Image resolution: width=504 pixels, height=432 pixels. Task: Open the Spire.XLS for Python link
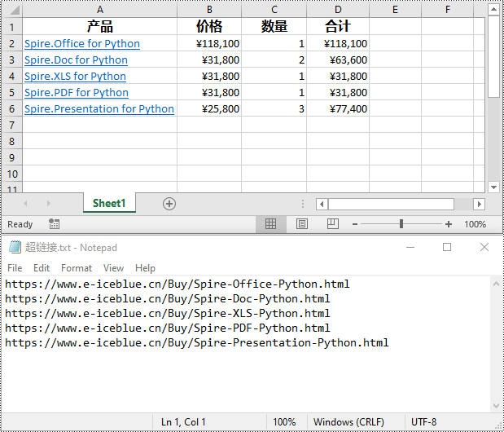tap(75, 77)
